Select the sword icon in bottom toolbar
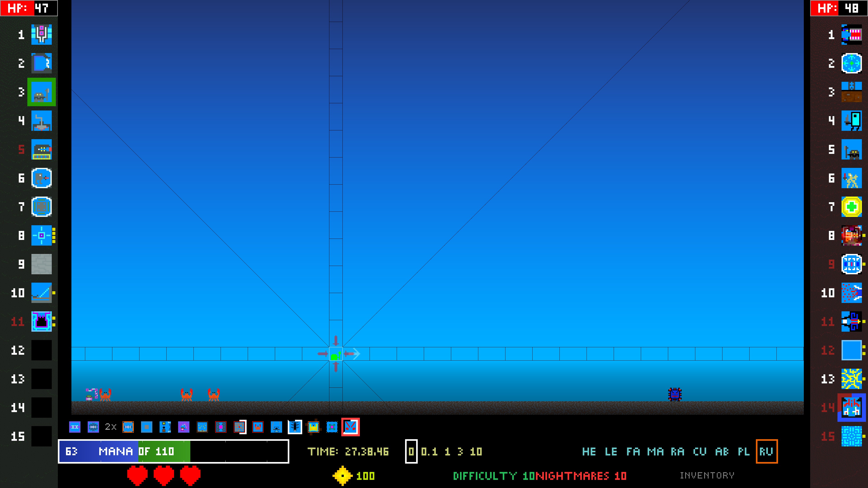This screenshot has width=868, height=488. [x=295, y=427]
